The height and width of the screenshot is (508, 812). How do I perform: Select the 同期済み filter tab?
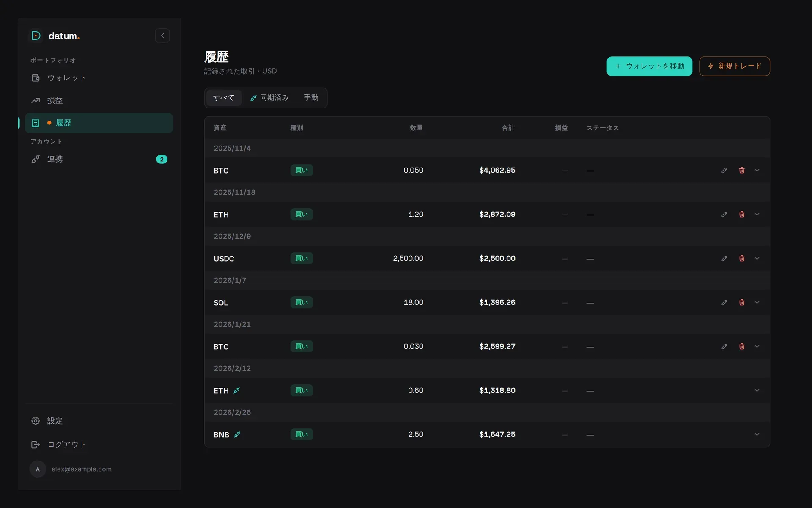tap(269, 98)
